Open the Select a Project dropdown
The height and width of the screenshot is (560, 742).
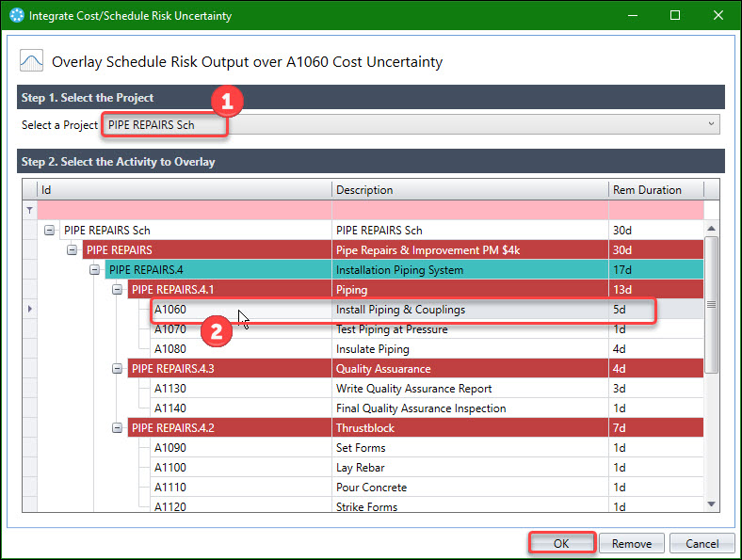click(x=711, y=124)
